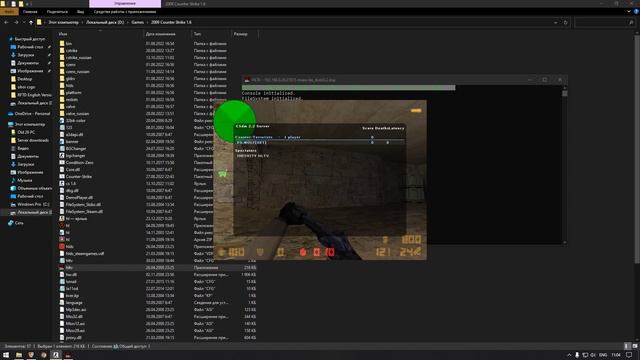Open the Windows Start menu
The width and height of the screenshot is (640, 360).
click(6, 355)
